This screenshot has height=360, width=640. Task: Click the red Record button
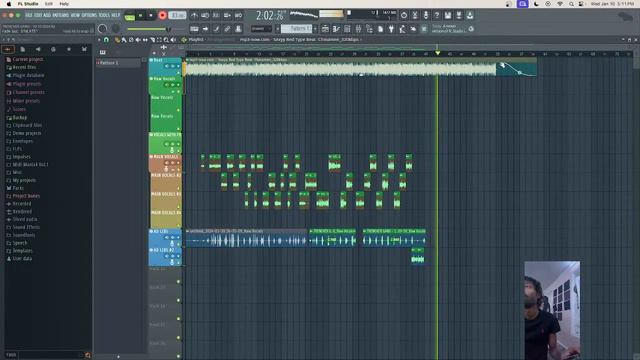click(162, 16)
